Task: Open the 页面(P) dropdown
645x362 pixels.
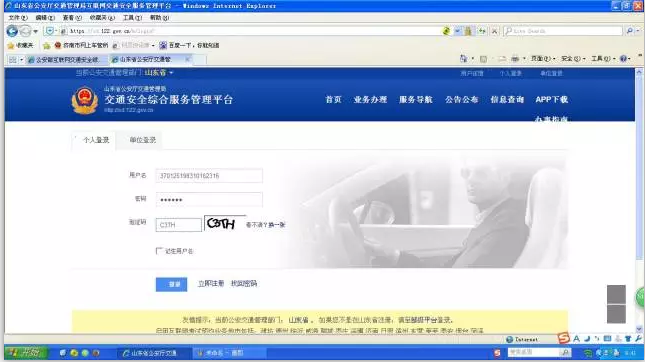Action: pos(543,59)
